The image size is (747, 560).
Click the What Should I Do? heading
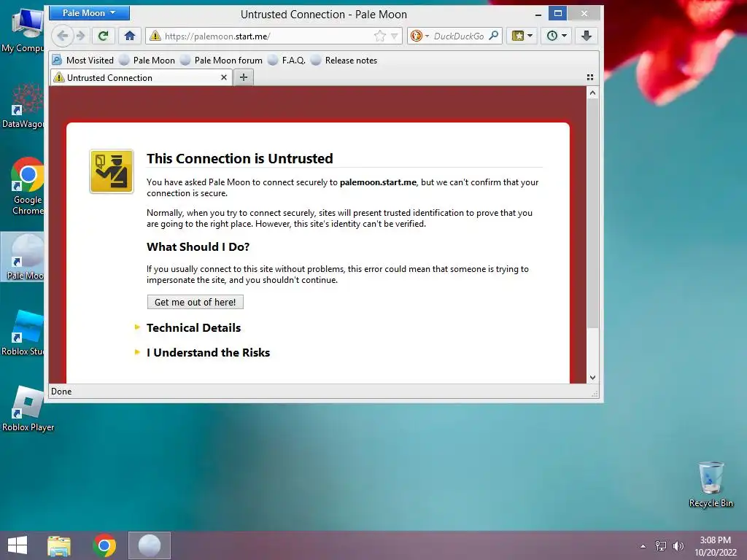pos(198,246)
